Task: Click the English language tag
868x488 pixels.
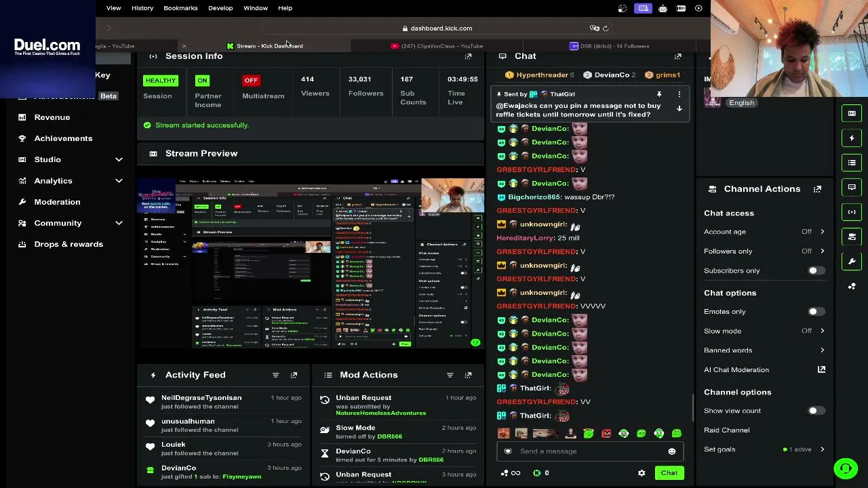Action: 741,103
